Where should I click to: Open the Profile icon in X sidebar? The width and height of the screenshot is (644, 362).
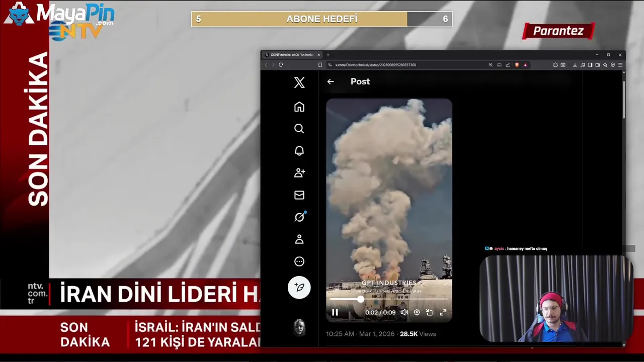pyautogui.click(x=299, y=239)
